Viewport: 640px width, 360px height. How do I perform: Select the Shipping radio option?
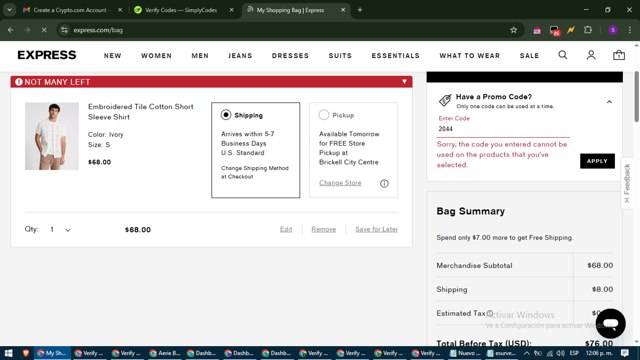tap(226, 115)
